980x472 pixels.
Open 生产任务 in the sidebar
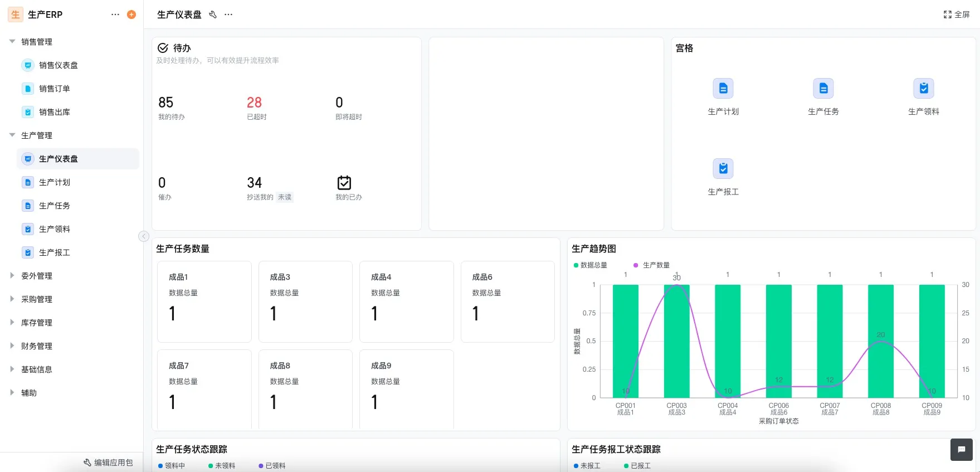tap(78, 206)
